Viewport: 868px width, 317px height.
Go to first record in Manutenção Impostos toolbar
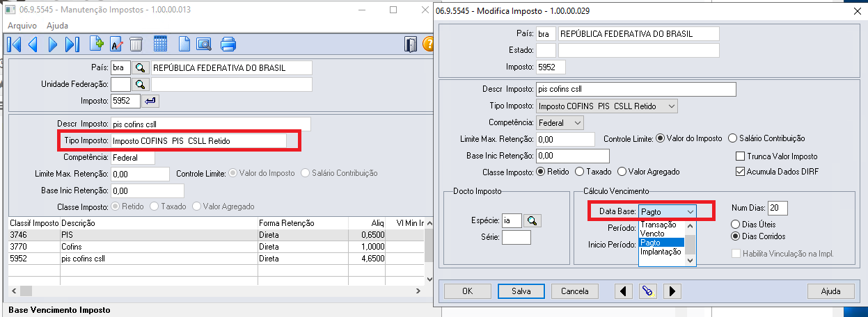click(15, 45)
